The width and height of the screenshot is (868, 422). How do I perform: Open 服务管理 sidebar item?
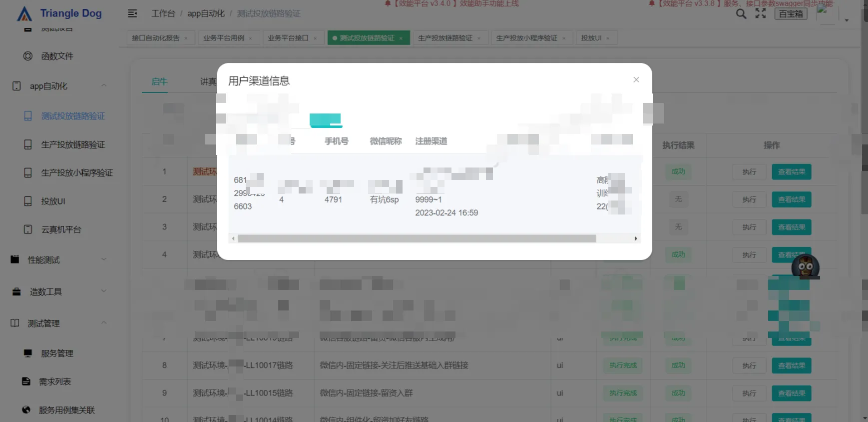tap(57, 353)
